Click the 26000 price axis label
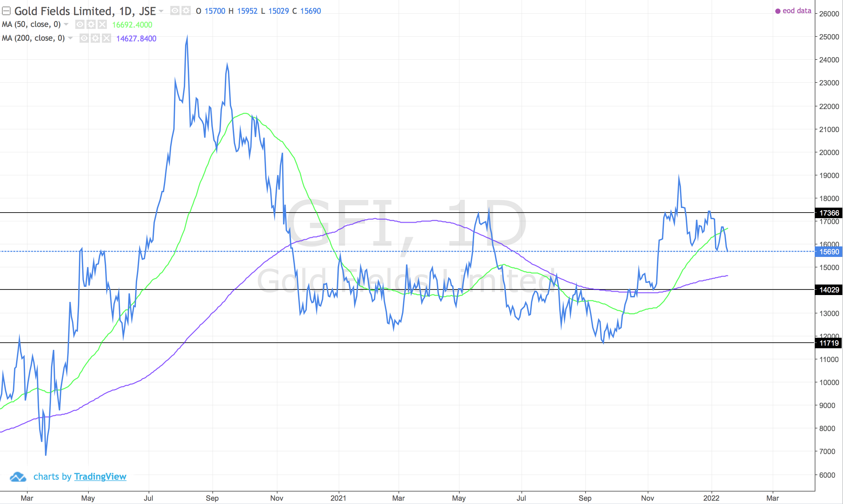Screen dimensions: 843x504 (829, 14)
